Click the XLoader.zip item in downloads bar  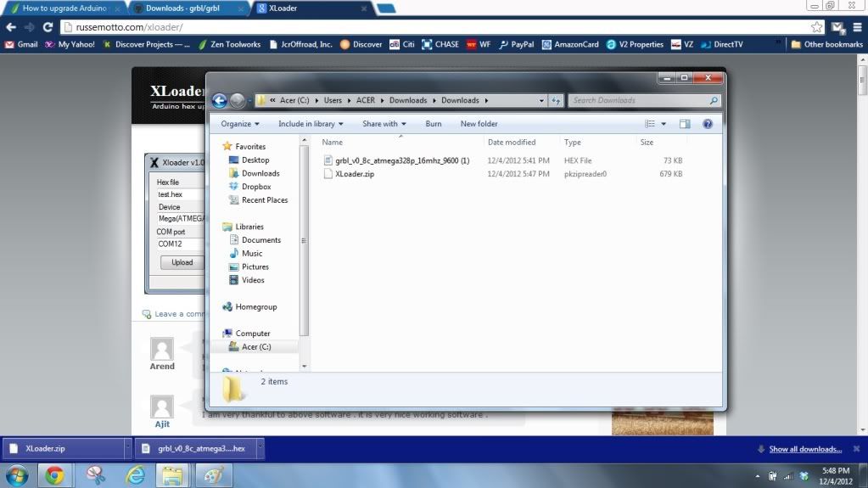pyautogui.click(x=63, y=448)
